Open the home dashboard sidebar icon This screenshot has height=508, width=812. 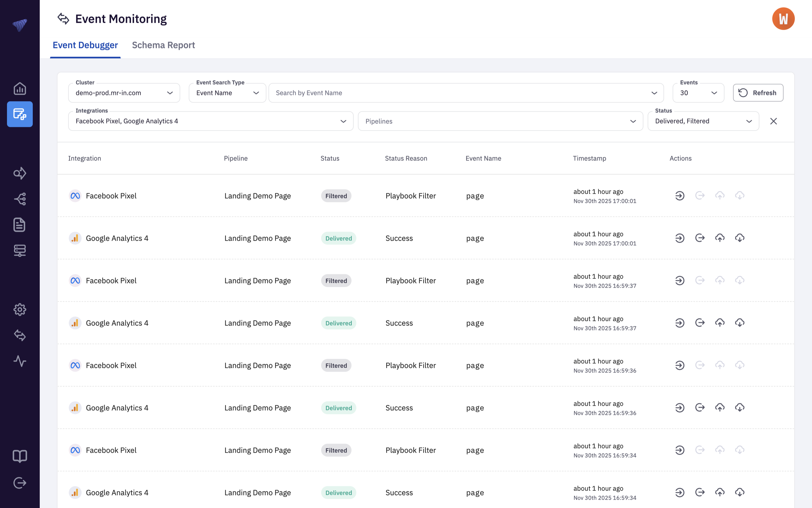pyautogui.click(x=20, y=89)
